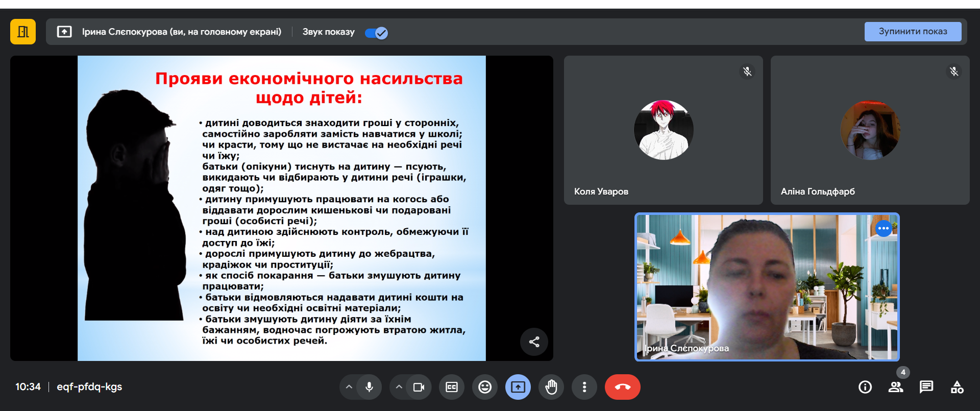Open the emoji reactions panel

pos(485,387)
